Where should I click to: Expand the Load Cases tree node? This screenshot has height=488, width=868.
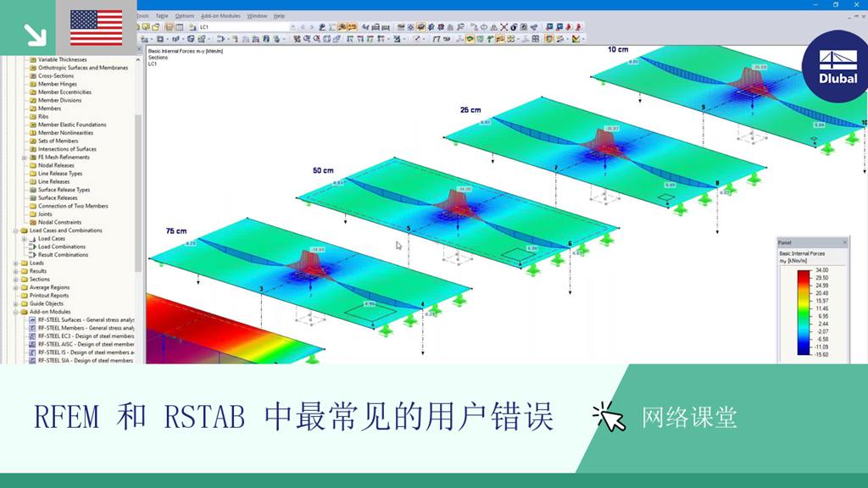25,239
